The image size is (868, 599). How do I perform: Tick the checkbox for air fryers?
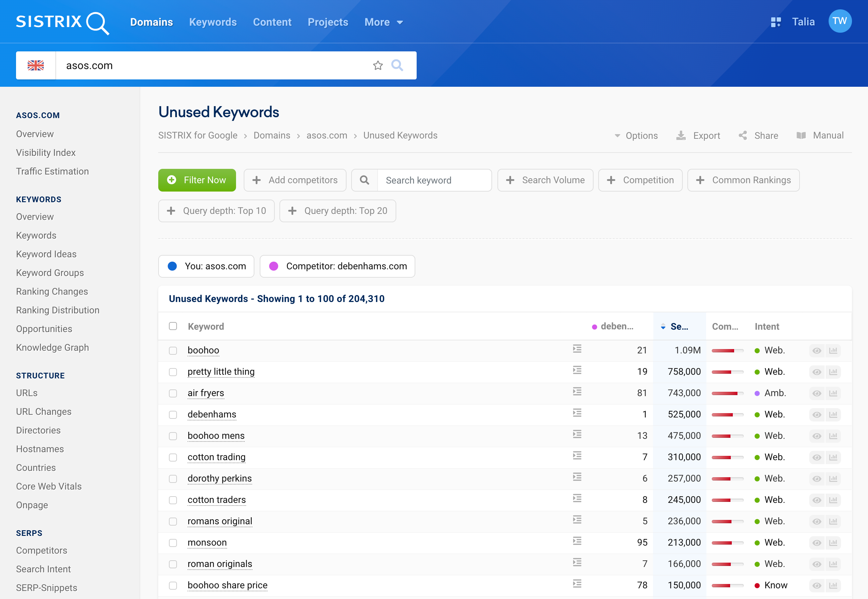173,394
